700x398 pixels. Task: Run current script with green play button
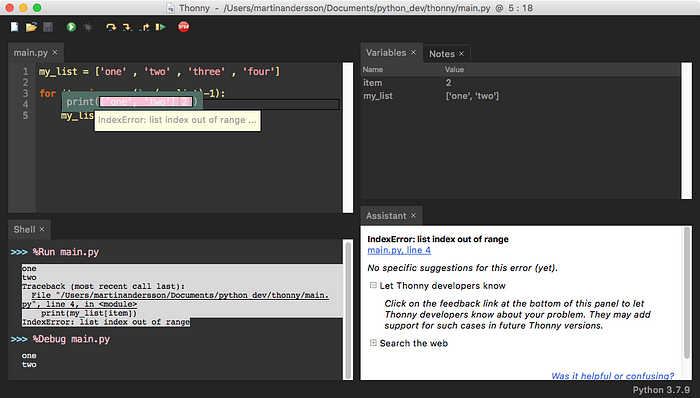pos(71,27)
